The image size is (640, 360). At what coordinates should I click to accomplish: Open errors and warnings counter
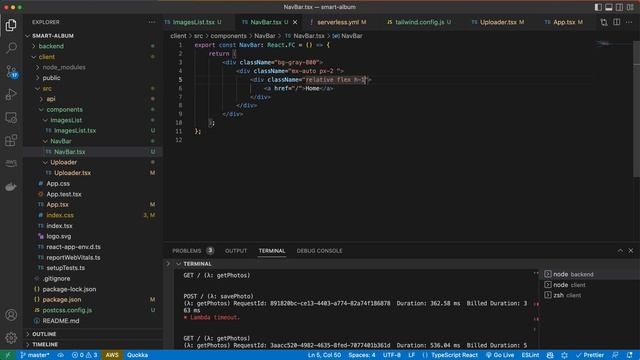click(84, 355)
